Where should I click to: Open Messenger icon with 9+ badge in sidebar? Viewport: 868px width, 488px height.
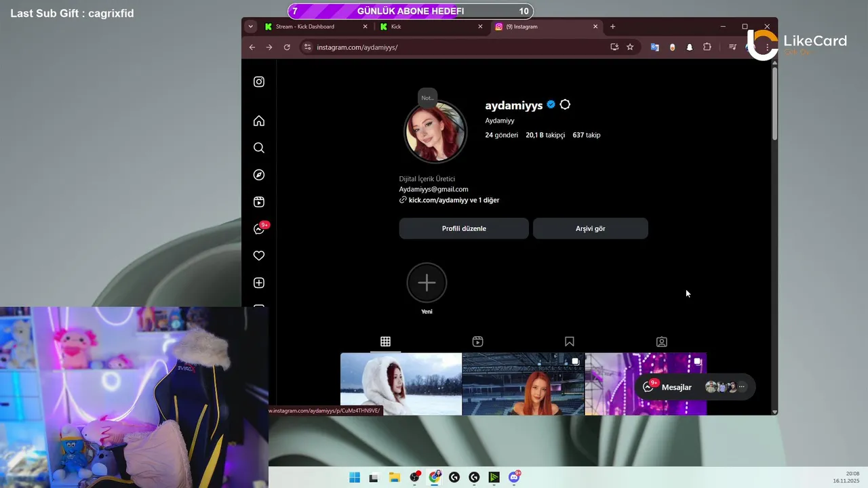tap(260, 228)
